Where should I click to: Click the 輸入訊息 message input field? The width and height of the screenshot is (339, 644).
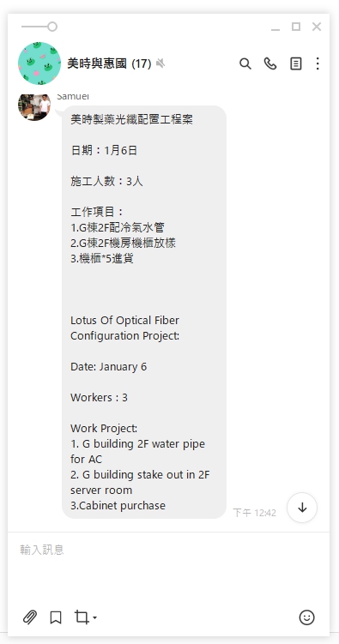(168, 567)
